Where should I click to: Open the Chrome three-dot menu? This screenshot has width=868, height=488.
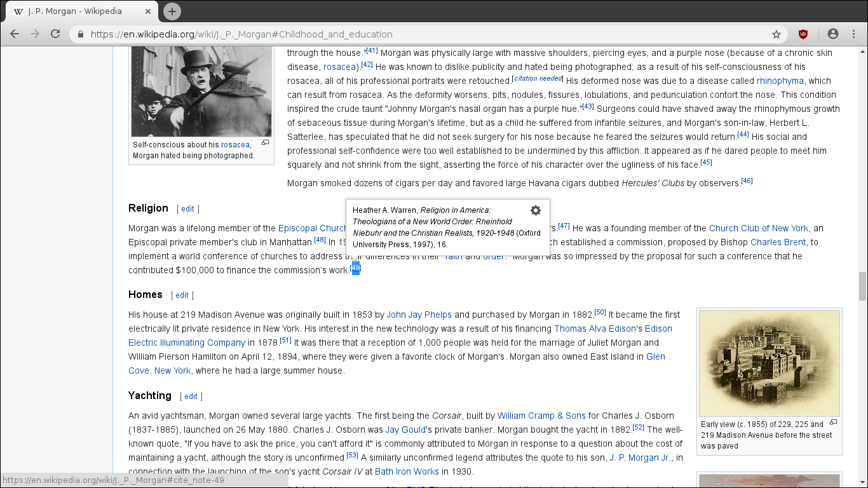(x=853, y=34)
